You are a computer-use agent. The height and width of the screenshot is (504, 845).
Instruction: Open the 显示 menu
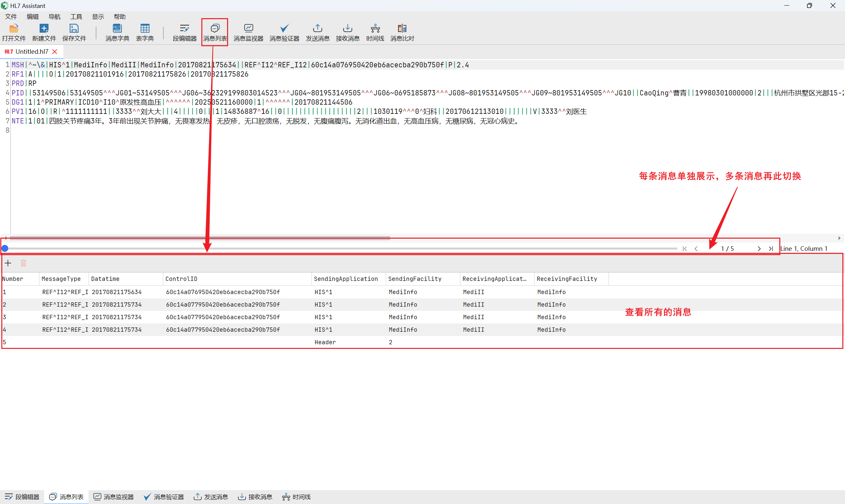[x=98, y=17]
